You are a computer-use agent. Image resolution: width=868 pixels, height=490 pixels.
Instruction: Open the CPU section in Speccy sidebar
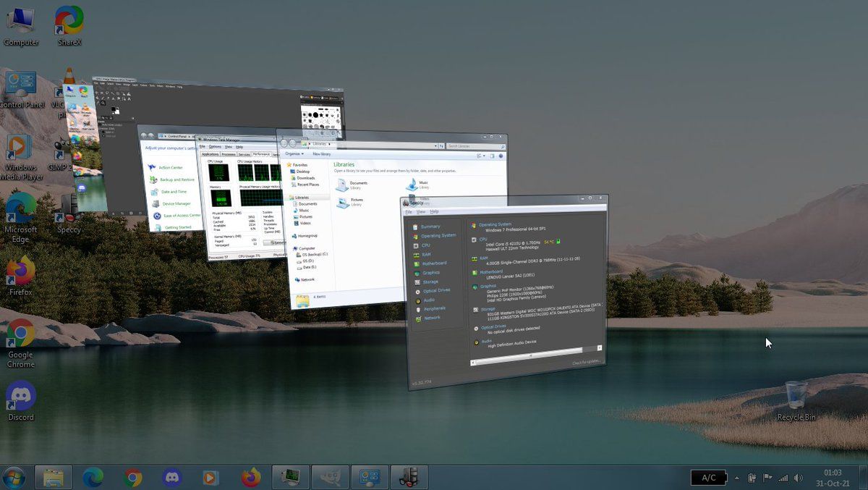(x=426, y=245)
